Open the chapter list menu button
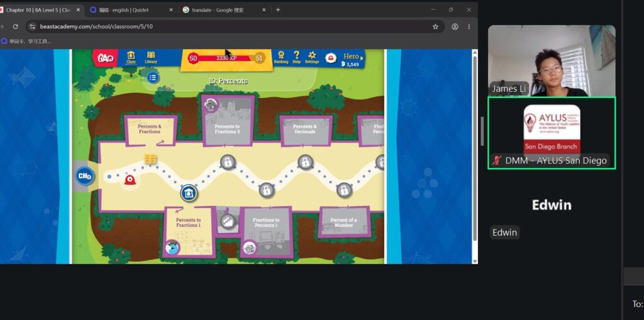 pyautogui.click(x=153, y=77)
